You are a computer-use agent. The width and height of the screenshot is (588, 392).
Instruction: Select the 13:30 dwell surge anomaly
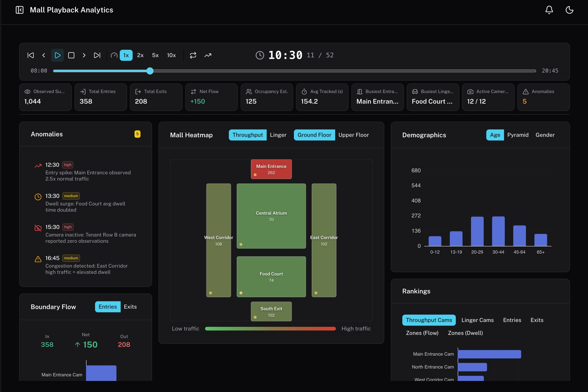[x=86, y=203]
